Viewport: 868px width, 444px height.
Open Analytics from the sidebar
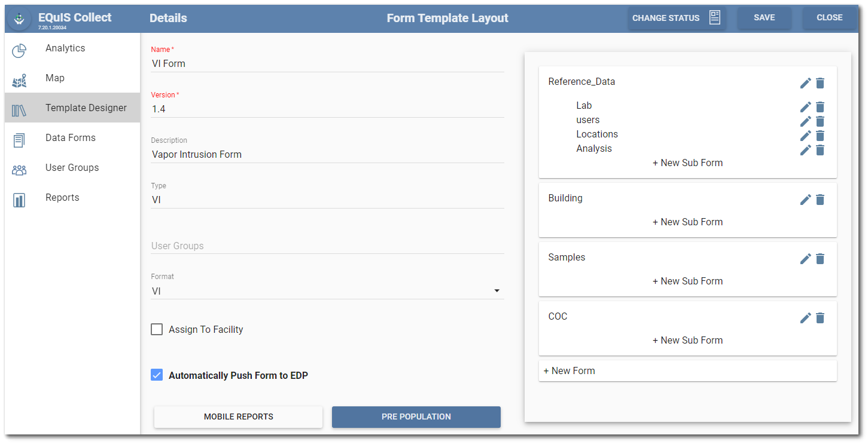(x=65, y=48)
